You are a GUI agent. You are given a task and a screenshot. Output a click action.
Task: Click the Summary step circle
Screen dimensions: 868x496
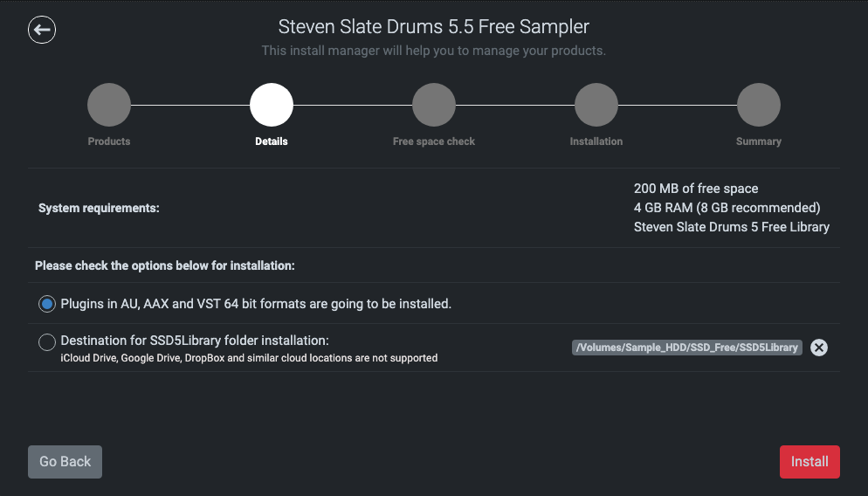click(759, 105)
